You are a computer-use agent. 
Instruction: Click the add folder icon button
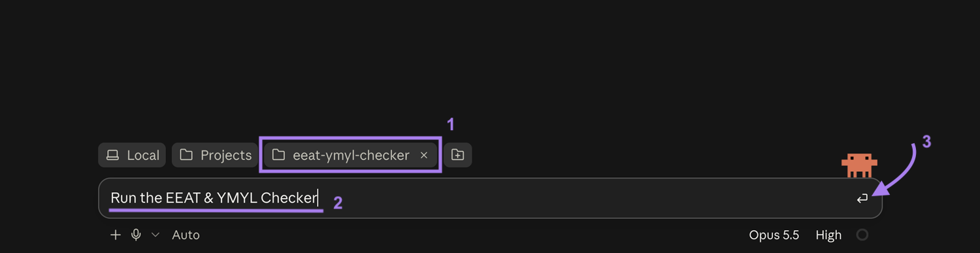(458, 155)
